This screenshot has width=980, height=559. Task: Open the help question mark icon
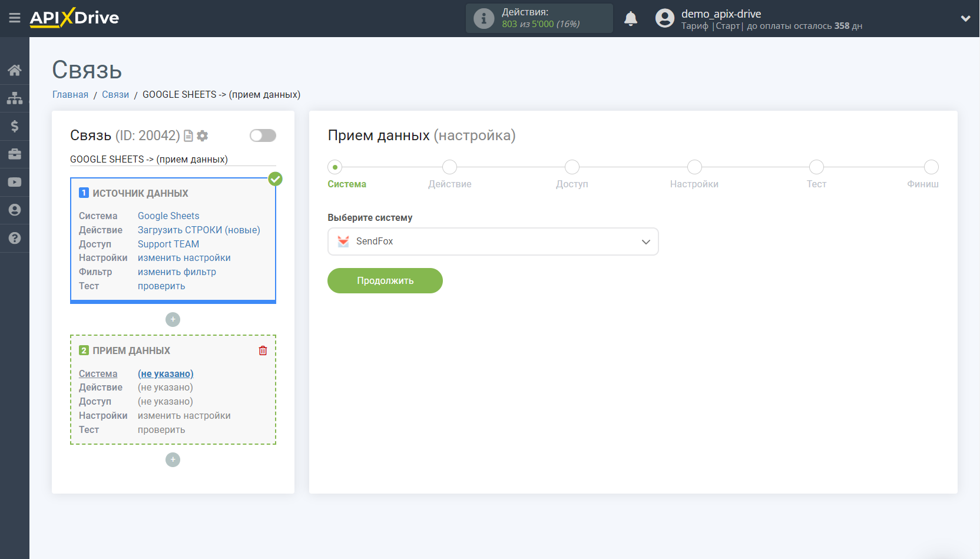pos(15,238)
